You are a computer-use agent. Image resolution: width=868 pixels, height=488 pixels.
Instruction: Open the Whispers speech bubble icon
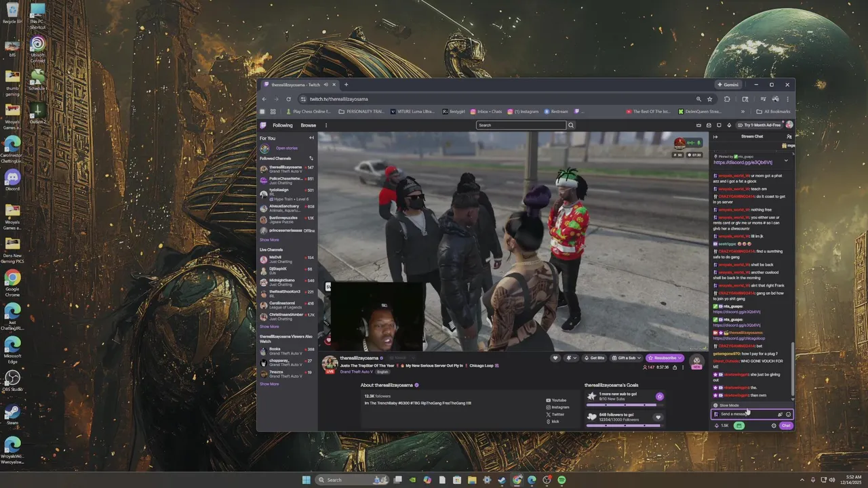[x=719, y=125]
